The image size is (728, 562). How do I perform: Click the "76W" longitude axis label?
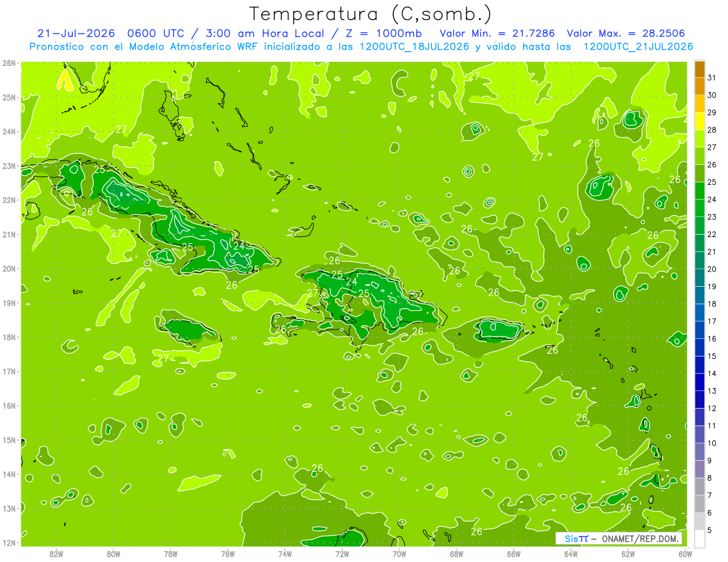click(227, 554)
